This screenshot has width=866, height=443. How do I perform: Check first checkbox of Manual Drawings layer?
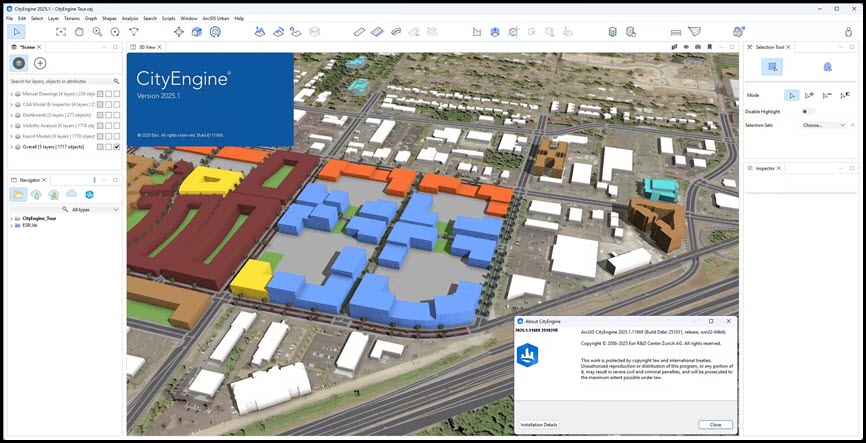(100, 94)
